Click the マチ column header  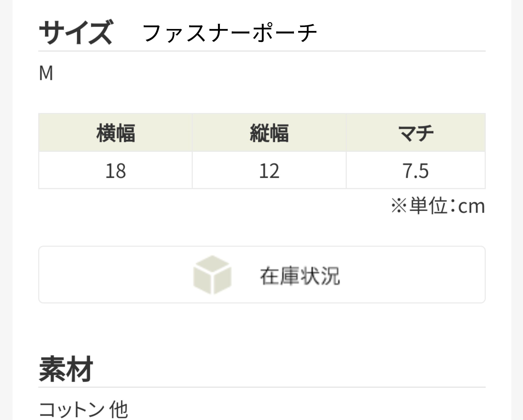416,133
